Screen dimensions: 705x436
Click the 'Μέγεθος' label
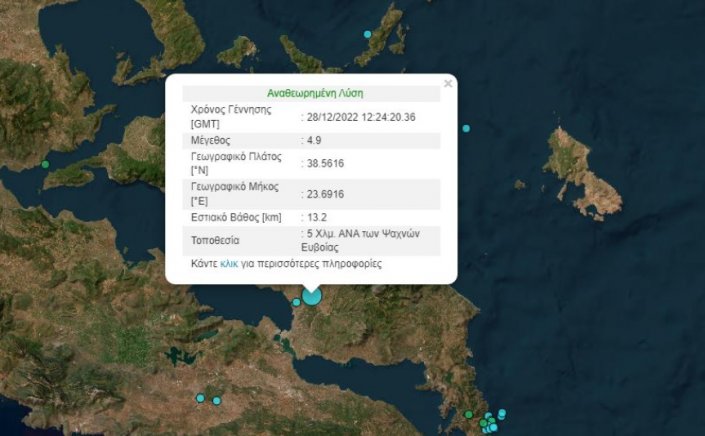tap(210, 140)
